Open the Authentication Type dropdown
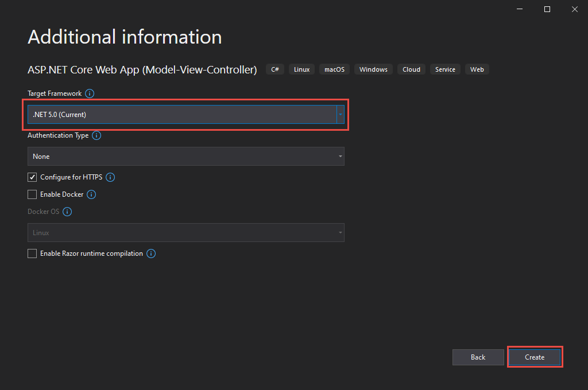 [339, 156]
